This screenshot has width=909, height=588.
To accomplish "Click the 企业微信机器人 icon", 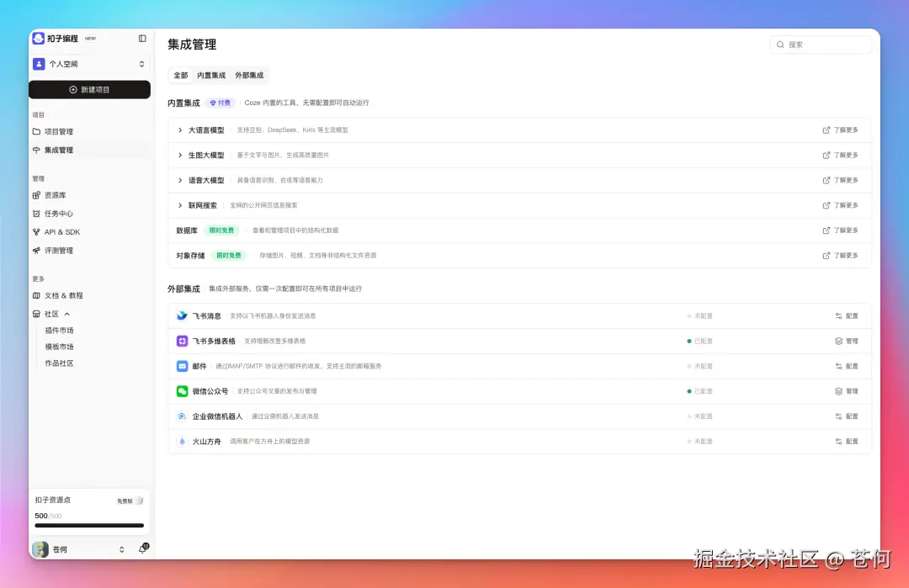I will (183, 416).
